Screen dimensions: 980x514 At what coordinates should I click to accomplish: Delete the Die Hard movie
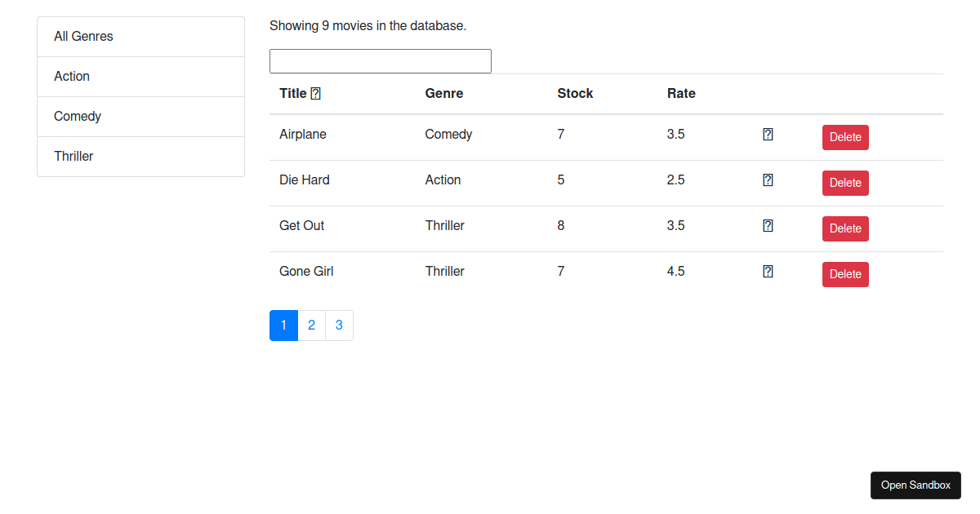(845, 183)
